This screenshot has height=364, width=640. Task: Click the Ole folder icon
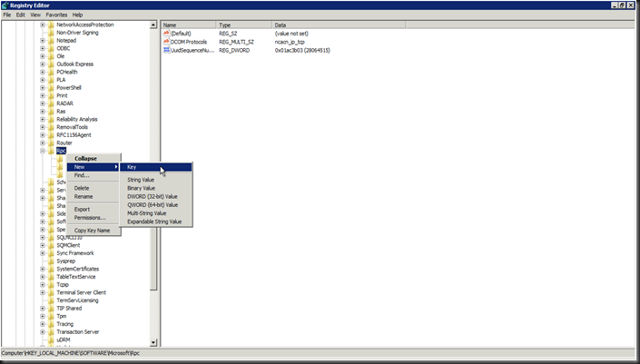(x=51, y=56)
